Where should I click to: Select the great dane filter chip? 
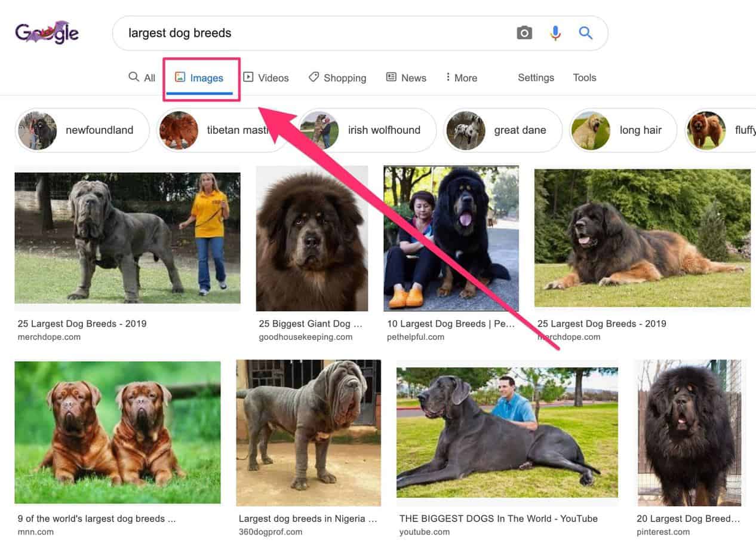coord(503,130)
